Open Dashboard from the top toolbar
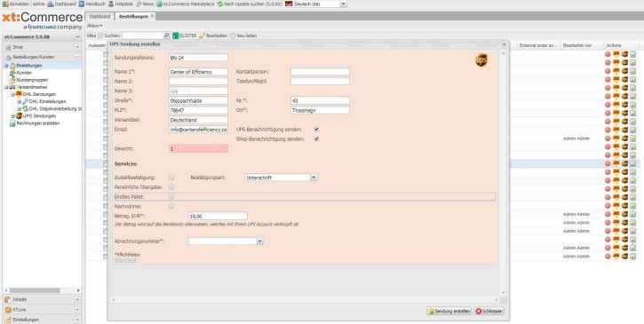This screenshot has height=324, width=644. click(x=61, y=4)
